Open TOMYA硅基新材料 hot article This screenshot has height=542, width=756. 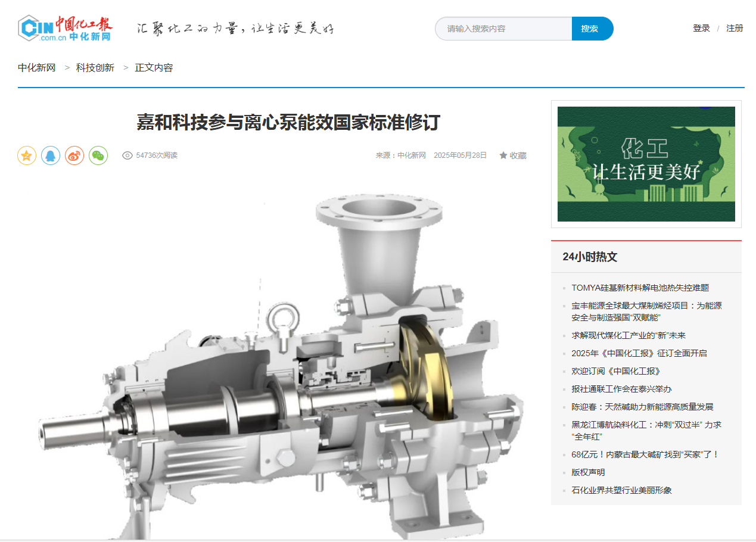pos(640,288)
